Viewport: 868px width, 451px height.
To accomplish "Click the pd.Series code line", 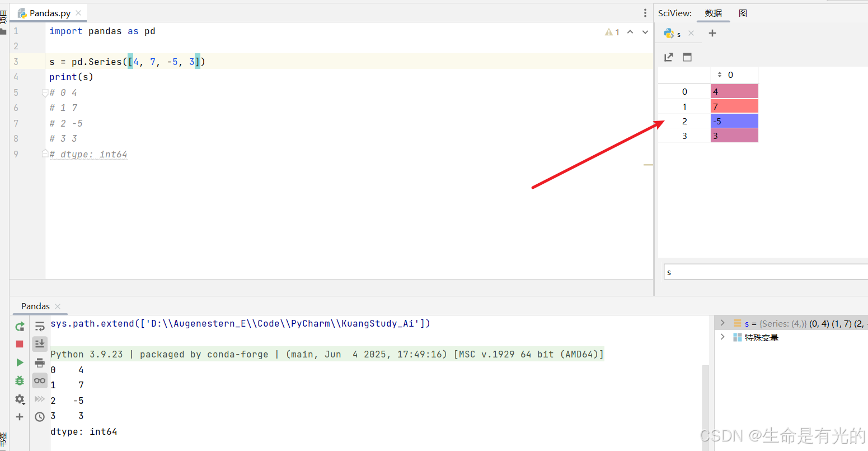I will point(127,62).
